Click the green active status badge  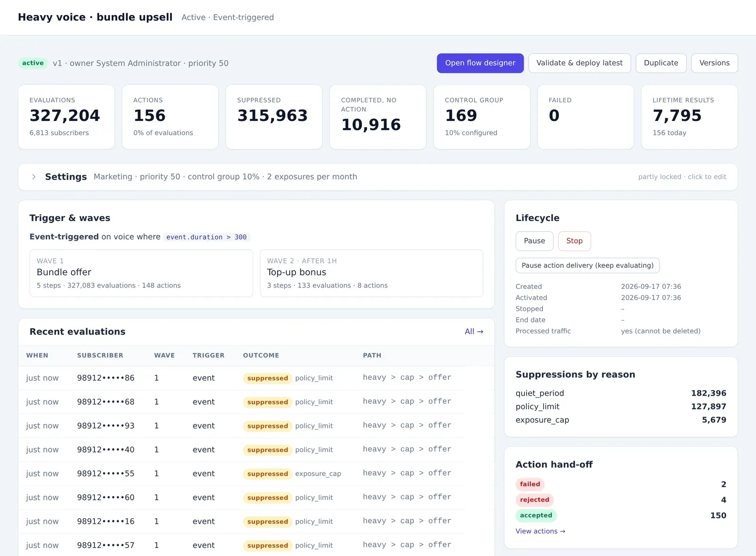(x=33, y=63)
